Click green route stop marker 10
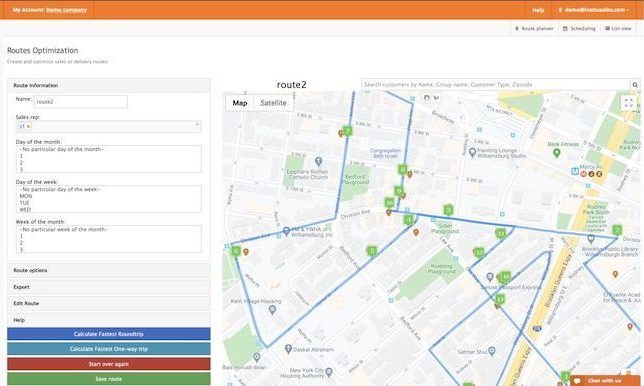The width and height of the screenshot is (644, 386). click(x=389, y=202)
